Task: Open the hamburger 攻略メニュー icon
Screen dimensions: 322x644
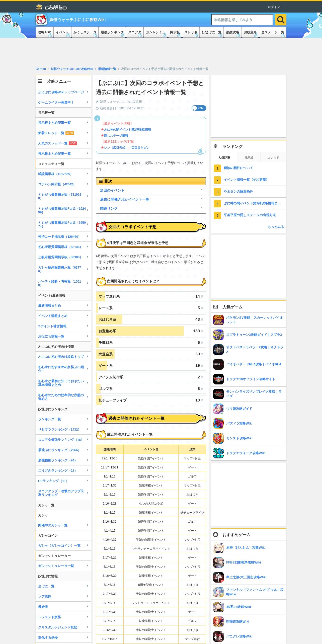Action: click(x=40, y=81)
